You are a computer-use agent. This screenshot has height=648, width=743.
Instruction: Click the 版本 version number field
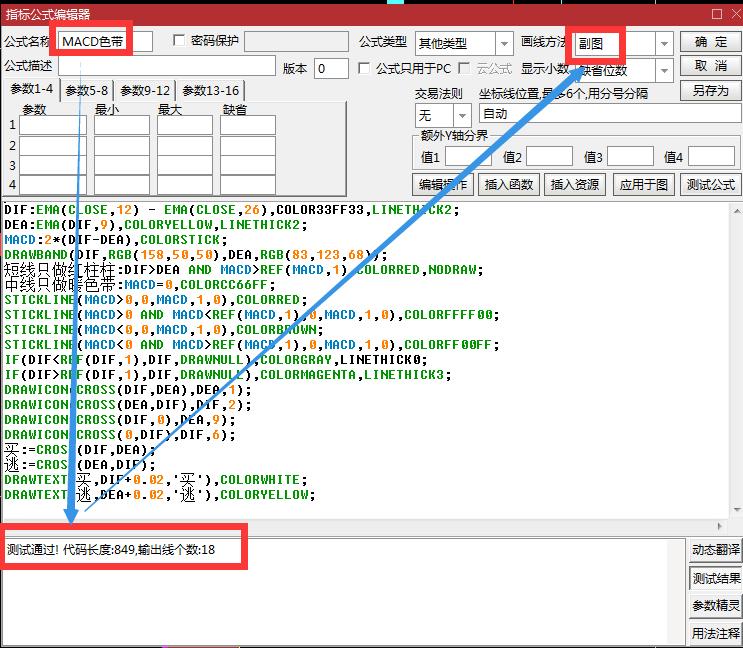(x=331, y=69)
